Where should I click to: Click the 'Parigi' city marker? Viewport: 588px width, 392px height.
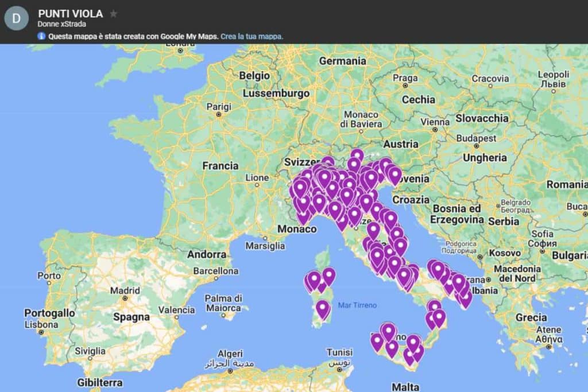(219, 115)
